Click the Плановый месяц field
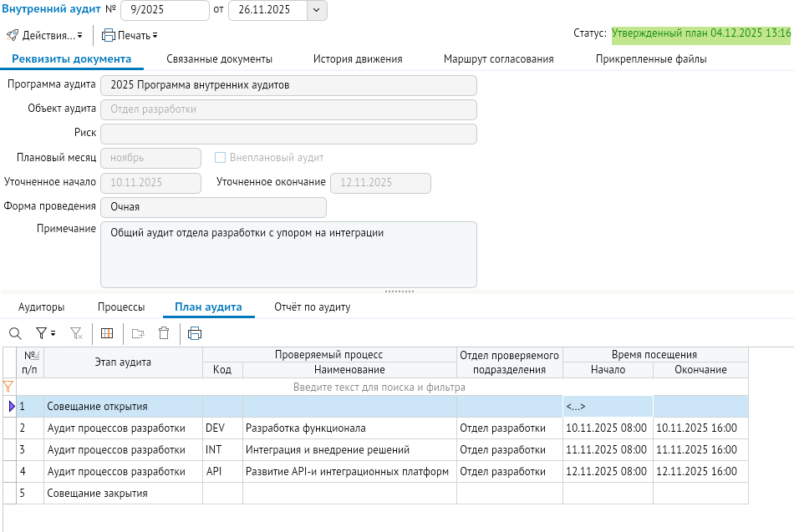 (151, 159)
